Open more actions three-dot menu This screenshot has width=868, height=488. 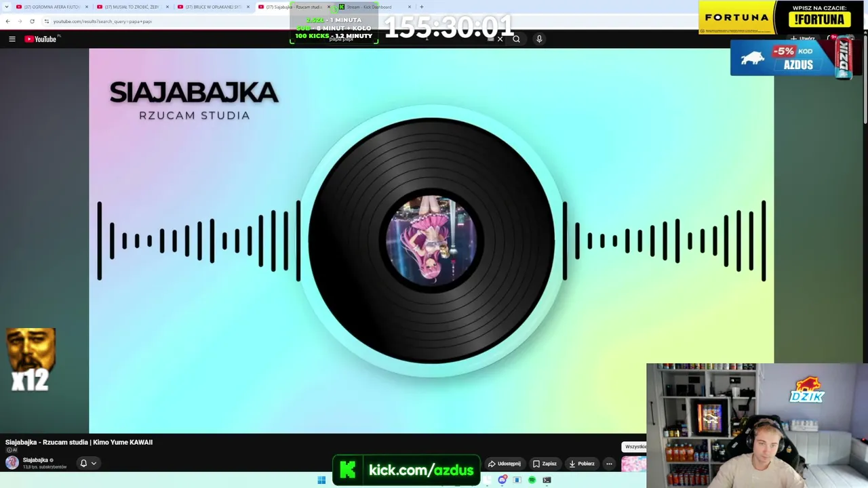pyautogui.click(x=609, y=464)
